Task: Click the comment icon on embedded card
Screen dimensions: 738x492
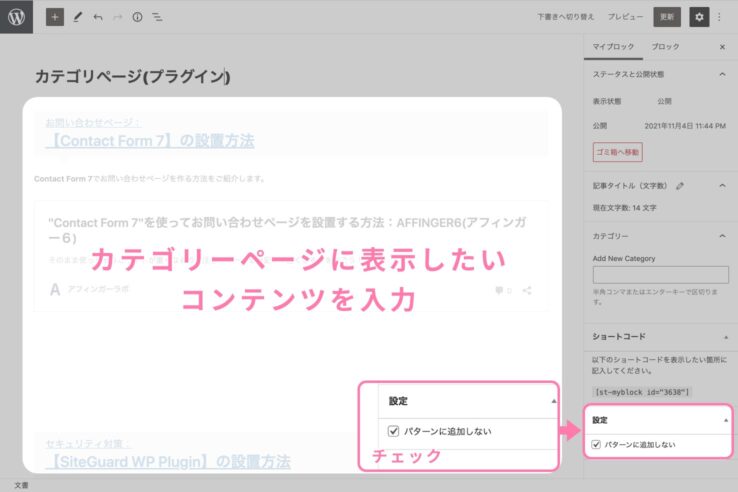Action: tap(499, 290)
